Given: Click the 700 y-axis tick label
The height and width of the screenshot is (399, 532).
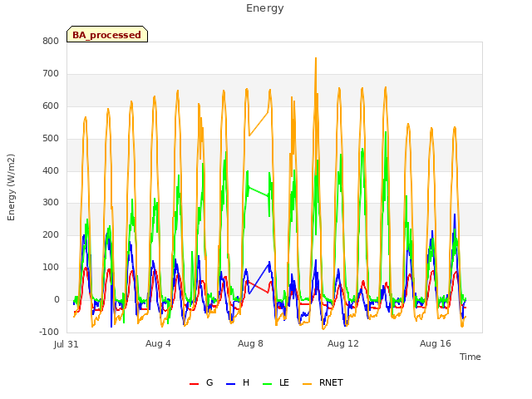Looking at the screenshot, I should click(x=51, y=74).
